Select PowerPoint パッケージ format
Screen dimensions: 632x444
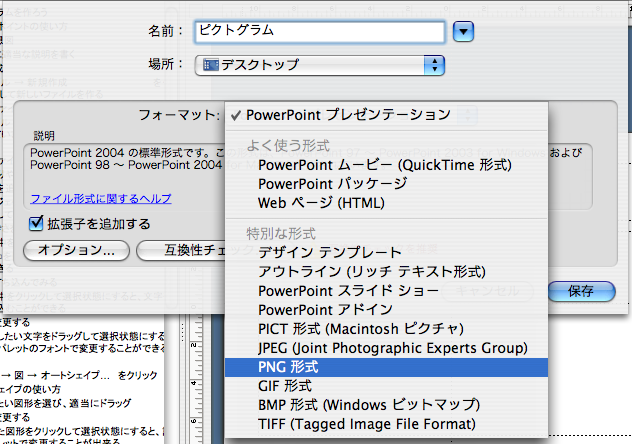tap(386, 184)
